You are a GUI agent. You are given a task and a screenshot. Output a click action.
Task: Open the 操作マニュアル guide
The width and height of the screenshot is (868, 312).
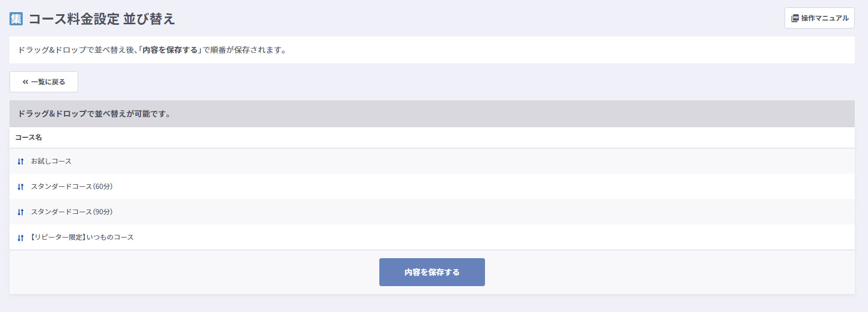(x=819, y=18)
